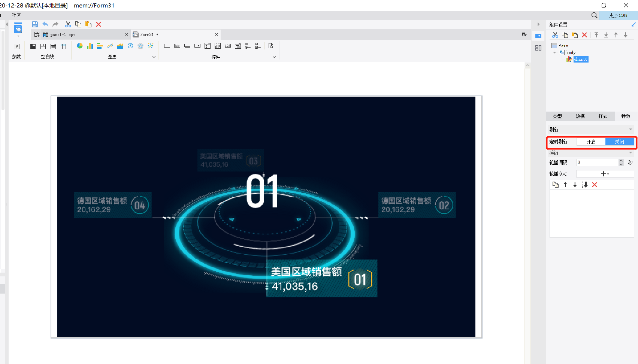Viewport: 638px width, 364px height.
Task: Open dropdown arrow beneath the preview icon
Action: pyautogui.click(x=18, y=36)
